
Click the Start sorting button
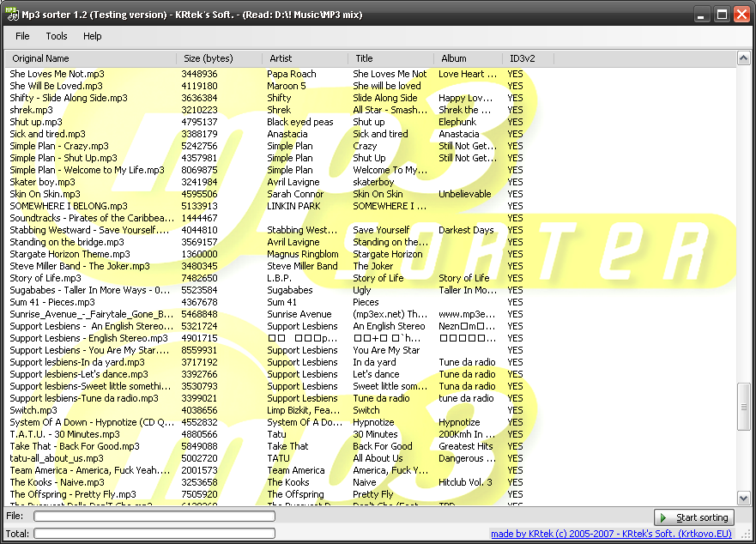click(694, 517)
